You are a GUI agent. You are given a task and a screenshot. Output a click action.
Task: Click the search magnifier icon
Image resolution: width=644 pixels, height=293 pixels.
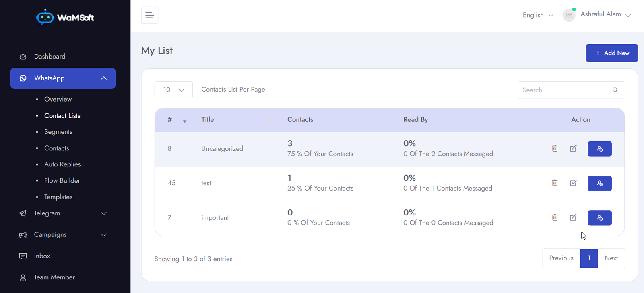pyautogui.click(x=615, y=90)
